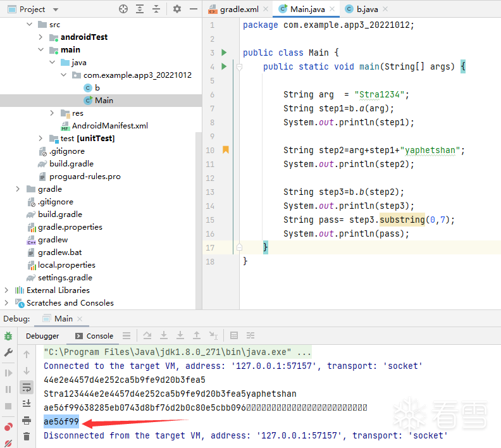The height and width of the screenshot is (448, 501).
Task: Open local.properties file
Action: (61, 265)
